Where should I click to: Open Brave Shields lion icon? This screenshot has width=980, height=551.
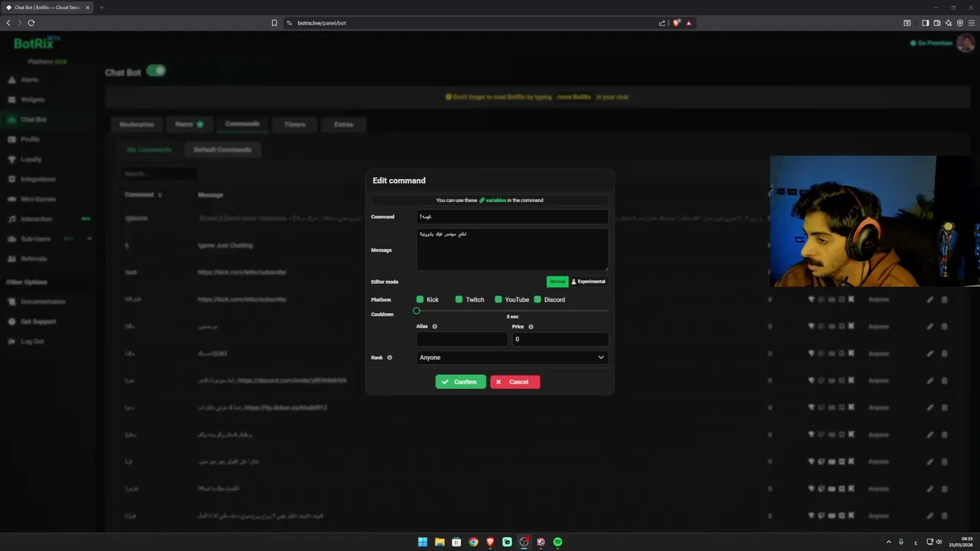pos(676,23)
